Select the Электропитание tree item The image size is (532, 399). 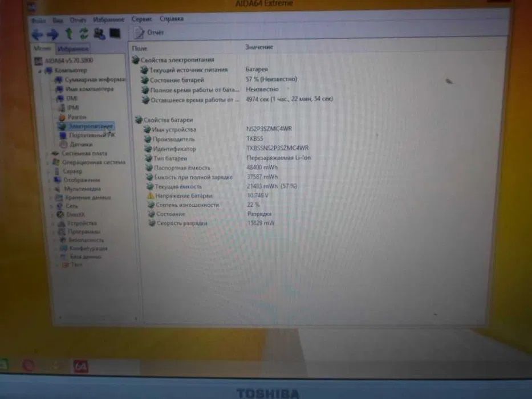coord(86,126)
